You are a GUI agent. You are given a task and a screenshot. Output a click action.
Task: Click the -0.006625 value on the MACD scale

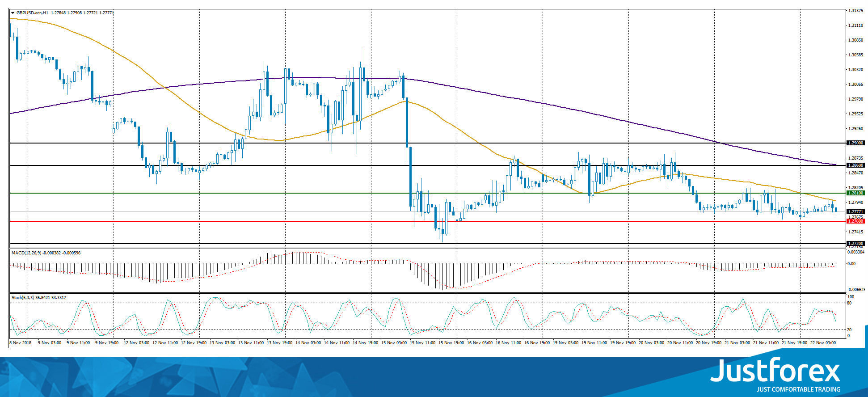pyautogui.click(x=856, y=289)
